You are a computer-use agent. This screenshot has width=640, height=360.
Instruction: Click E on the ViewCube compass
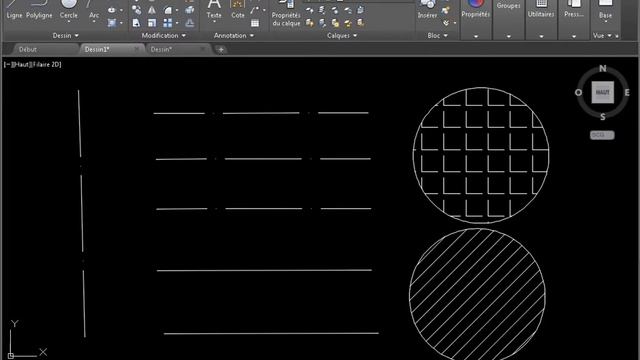click(x=627, y=93)
